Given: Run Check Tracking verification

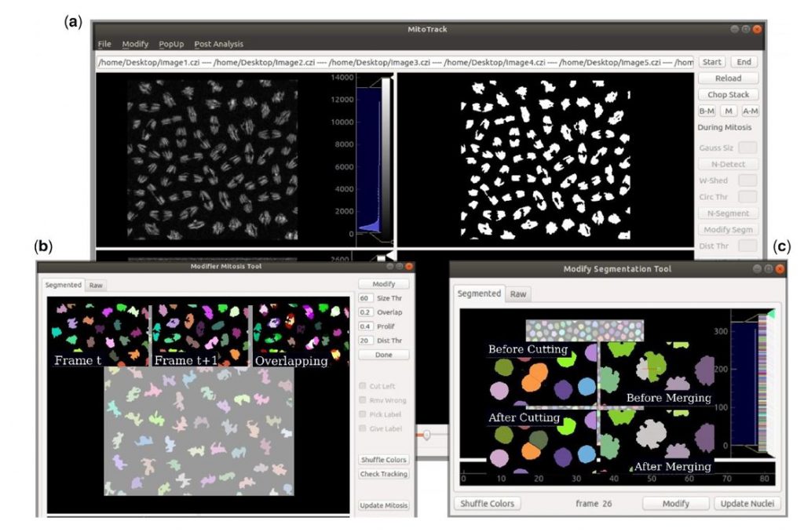Looking at the screenshot, I should click(383, 472).
